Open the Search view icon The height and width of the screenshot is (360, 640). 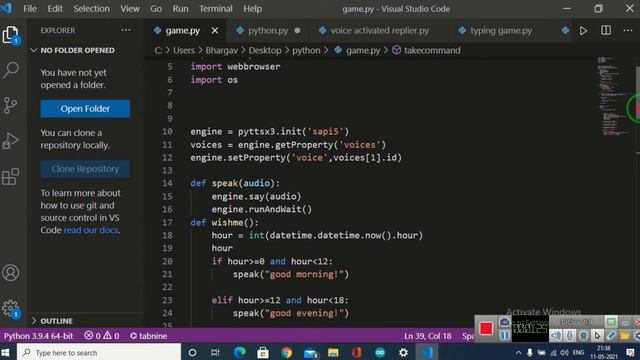[11, 70]
